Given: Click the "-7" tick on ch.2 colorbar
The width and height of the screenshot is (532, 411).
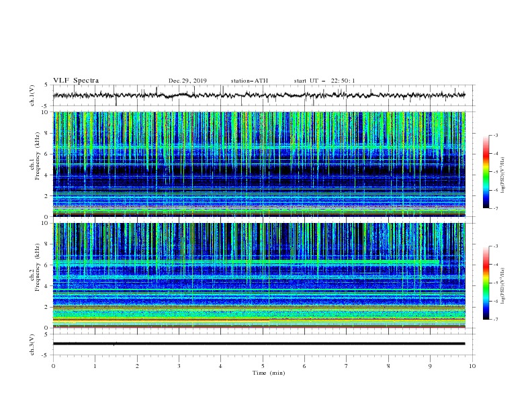Looking at the screenshot, I should click(495, 320).
